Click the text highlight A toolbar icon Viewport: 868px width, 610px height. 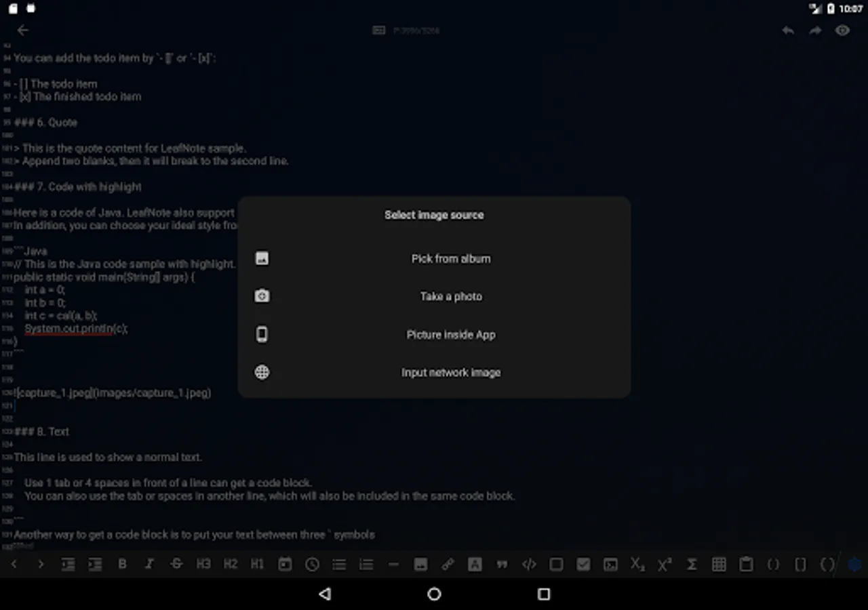click(475, 564)
